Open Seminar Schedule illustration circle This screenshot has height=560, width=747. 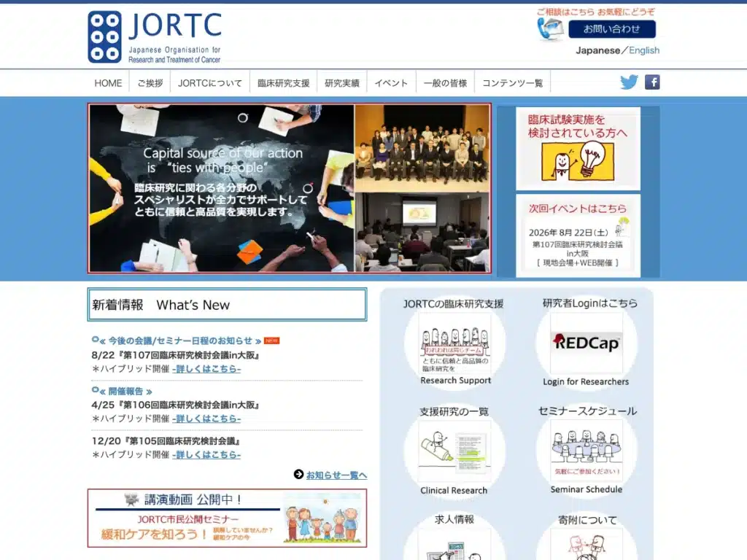[587, 451]
